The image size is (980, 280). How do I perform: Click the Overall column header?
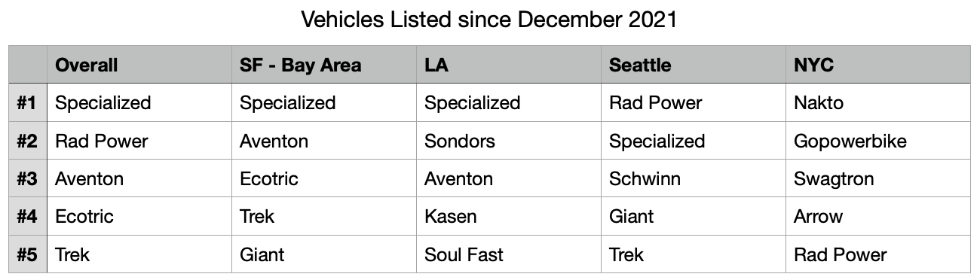[x=139, y=65]
